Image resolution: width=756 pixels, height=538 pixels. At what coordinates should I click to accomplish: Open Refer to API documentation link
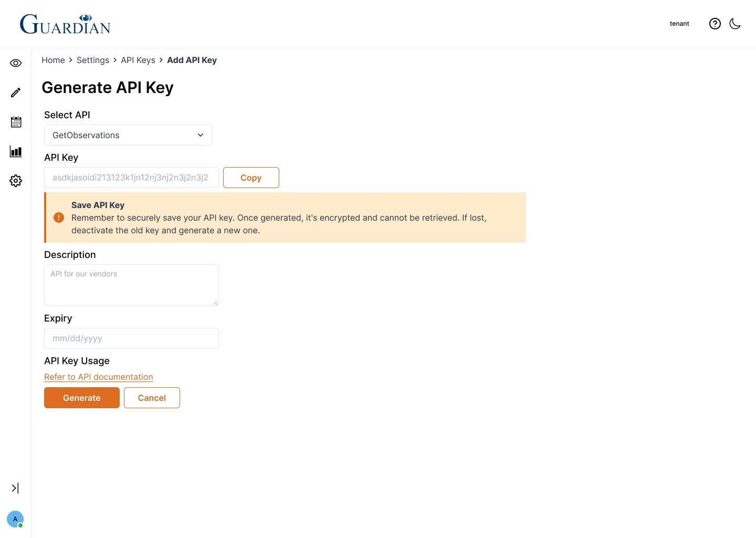pyautogui.click(x=99, y=377)
